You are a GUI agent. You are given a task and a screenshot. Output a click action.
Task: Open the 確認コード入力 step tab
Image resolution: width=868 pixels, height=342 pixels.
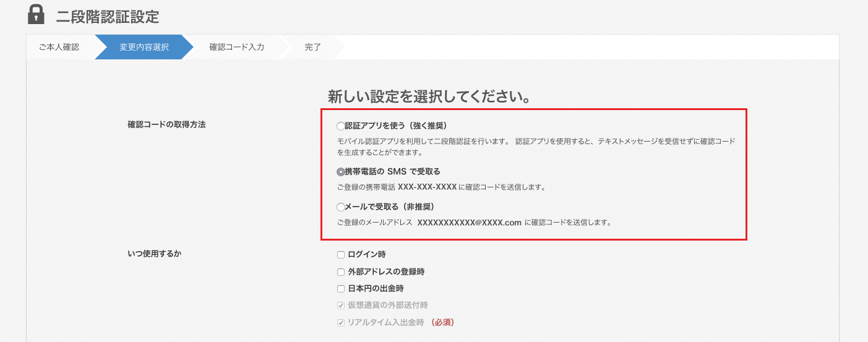237,47
